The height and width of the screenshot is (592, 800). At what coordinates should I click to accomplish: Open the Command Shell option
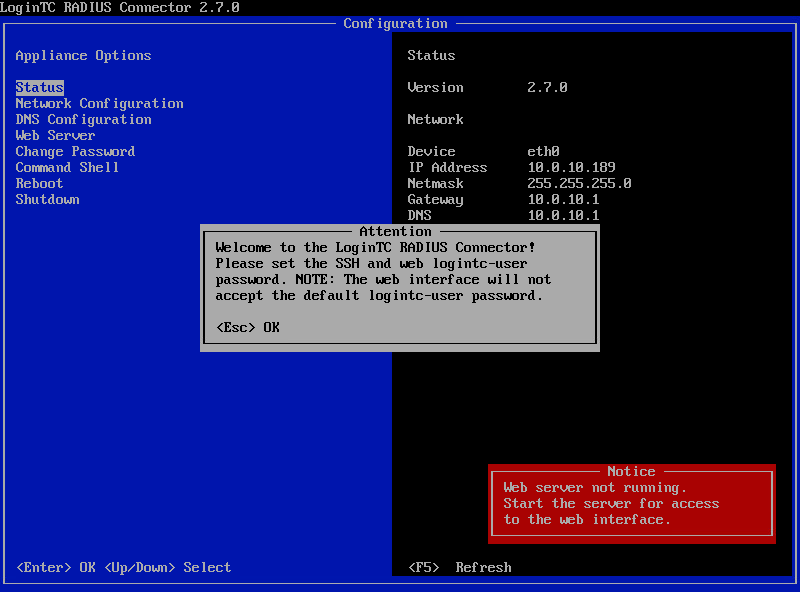(67, 167)
